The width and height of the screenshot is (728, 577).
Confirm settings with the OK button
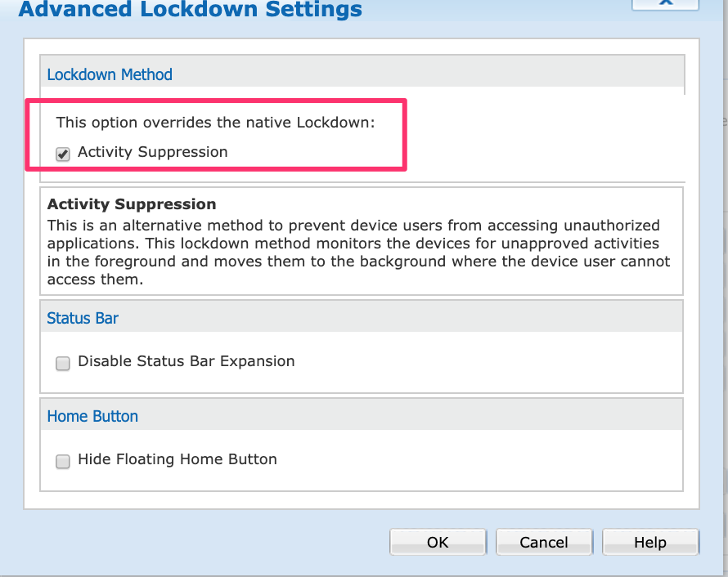[x=438, y=542]
